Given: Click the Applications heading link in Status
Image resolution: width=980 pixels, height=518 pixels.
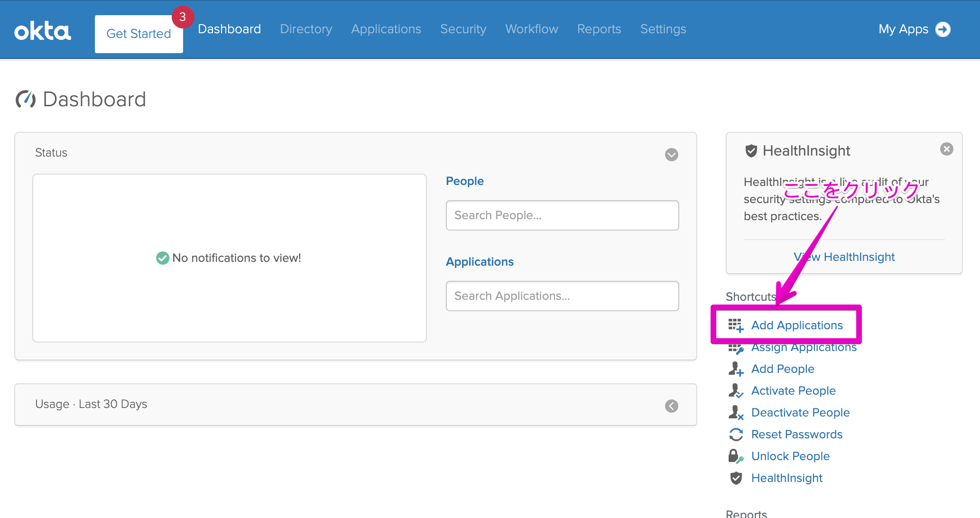Looking at the screenshot, I should click(480, 262).
